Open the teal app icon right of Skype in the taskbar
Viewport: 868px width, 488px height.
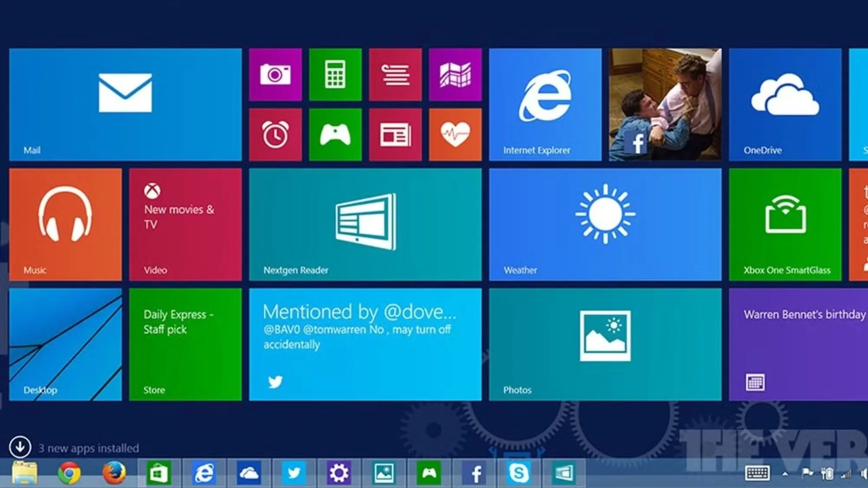(564, 473)
